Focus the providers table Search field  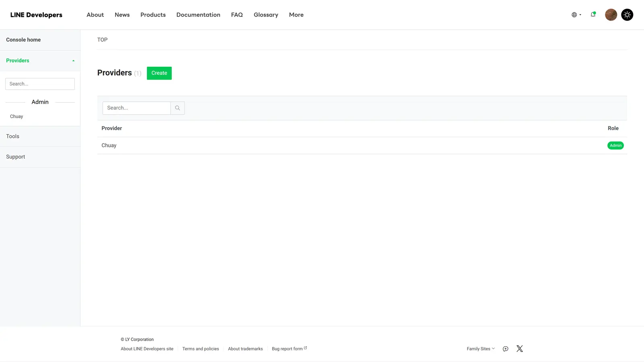coord(136,108)
